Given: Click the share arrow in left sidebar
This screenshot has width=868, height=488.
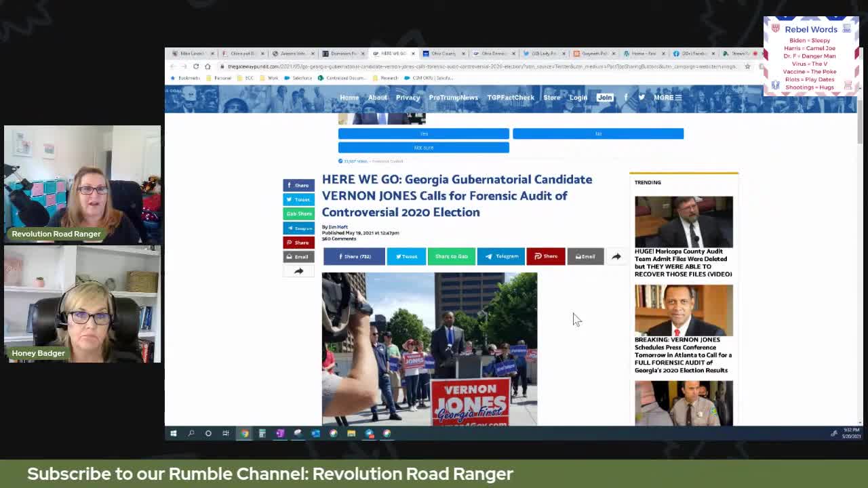Looking at the screenshot, I should click(298, 271).
